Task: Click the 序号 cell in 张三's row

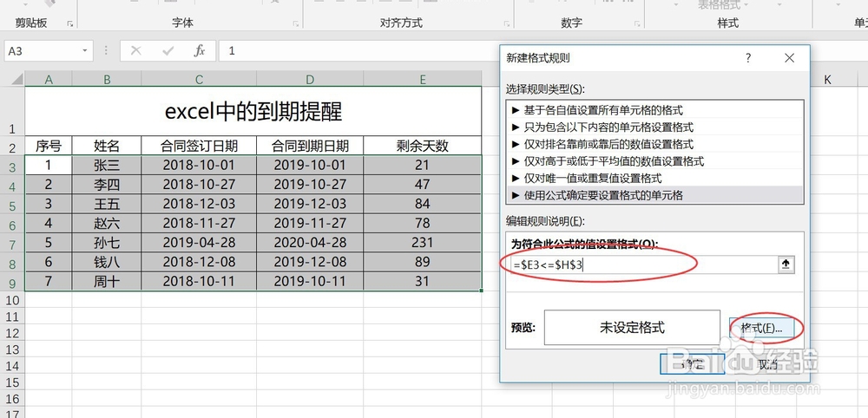Action: click(x=49, y=166)
